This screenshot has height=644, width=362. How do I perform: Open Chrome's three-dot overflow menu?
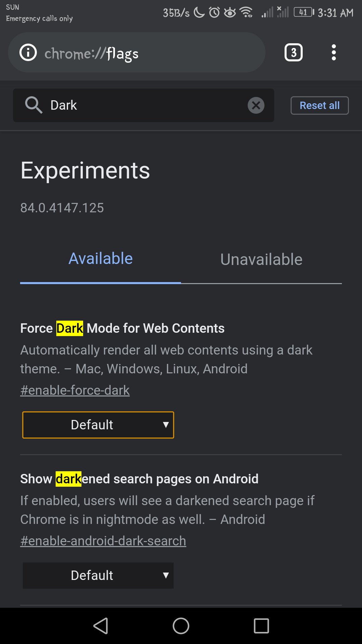tap(334, 53)
